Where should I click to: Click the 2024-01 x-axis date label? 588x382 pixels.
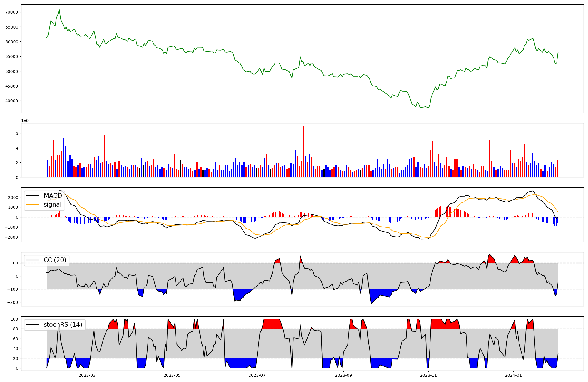tap(513, 375)
